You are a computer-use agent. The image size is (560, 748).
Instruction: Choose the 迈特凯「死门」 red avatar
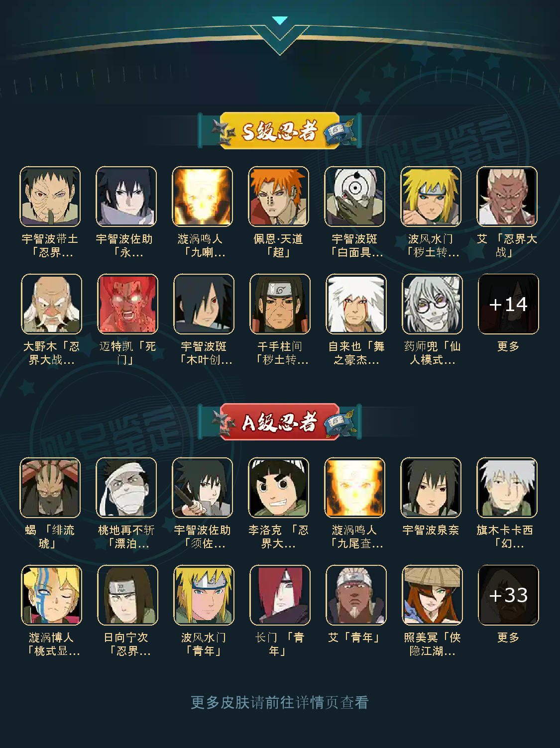coord(127,304)
